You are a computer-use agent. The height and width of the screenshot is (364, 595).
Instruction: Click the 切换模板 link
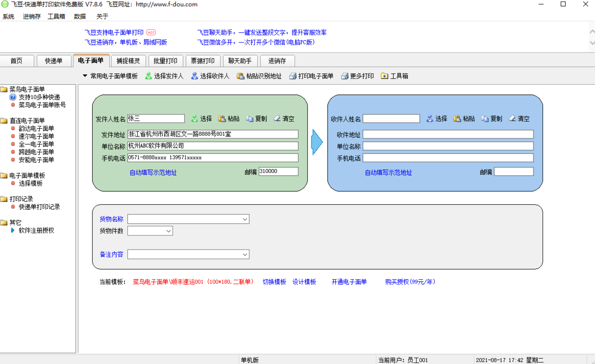tap(274, 282)
